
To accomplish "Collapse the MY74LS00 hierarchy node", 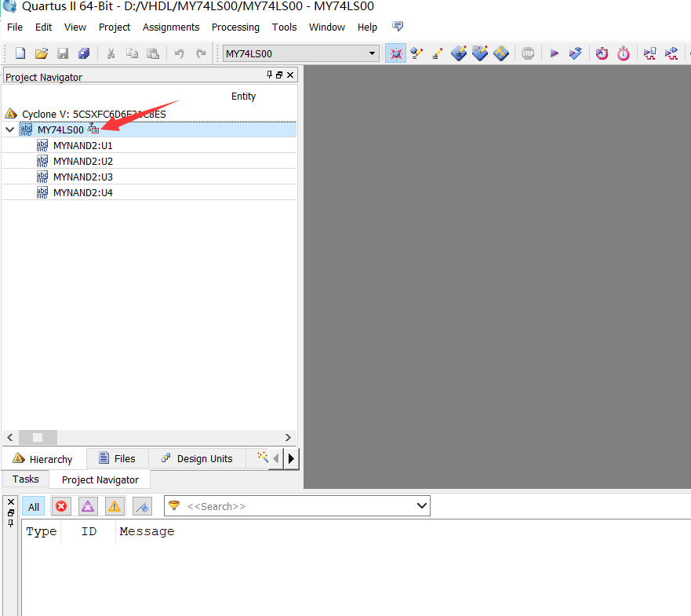I will coord(9,129).
